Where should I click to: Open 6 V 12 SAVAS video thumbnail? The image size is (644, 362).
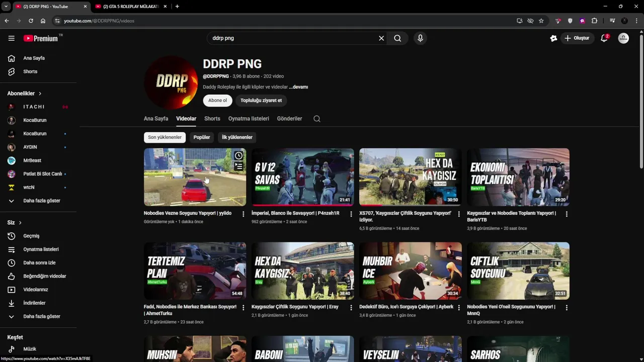(303, 177)
